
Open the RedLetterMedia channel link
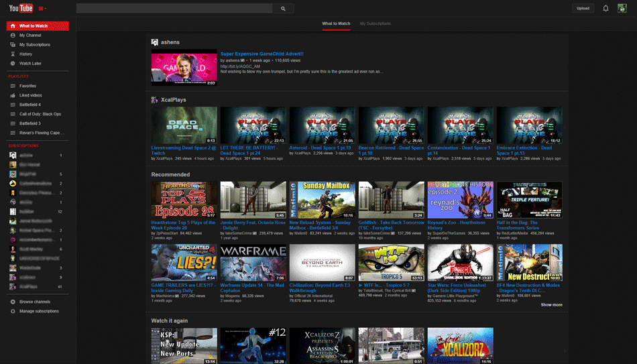pos(515,233)
